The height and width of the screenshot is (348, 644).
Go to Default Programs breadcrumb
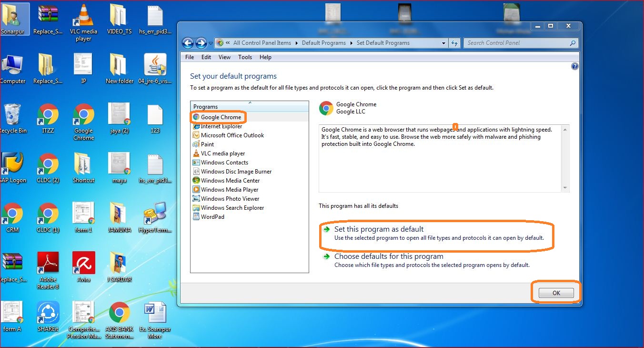324,43
